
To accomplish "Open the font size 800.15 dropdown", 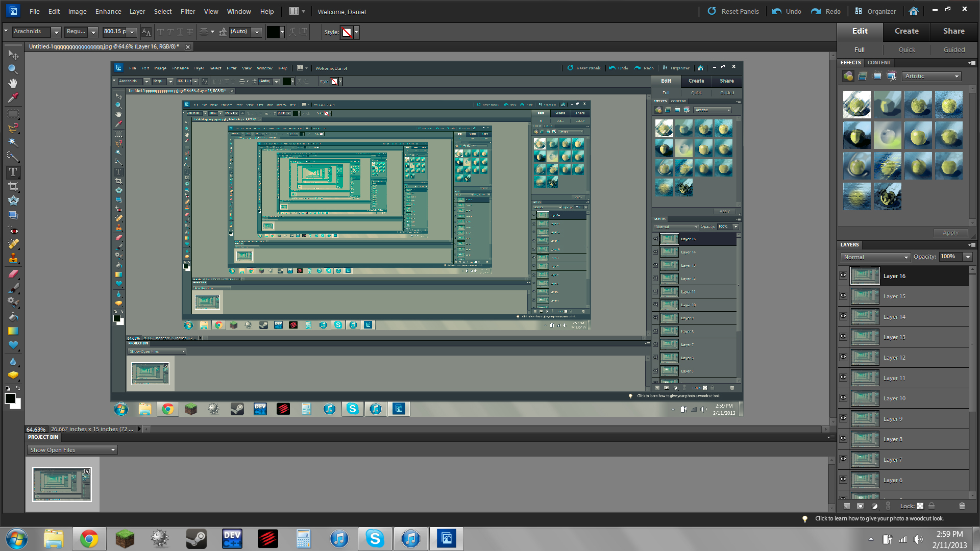I will (132, 32).
